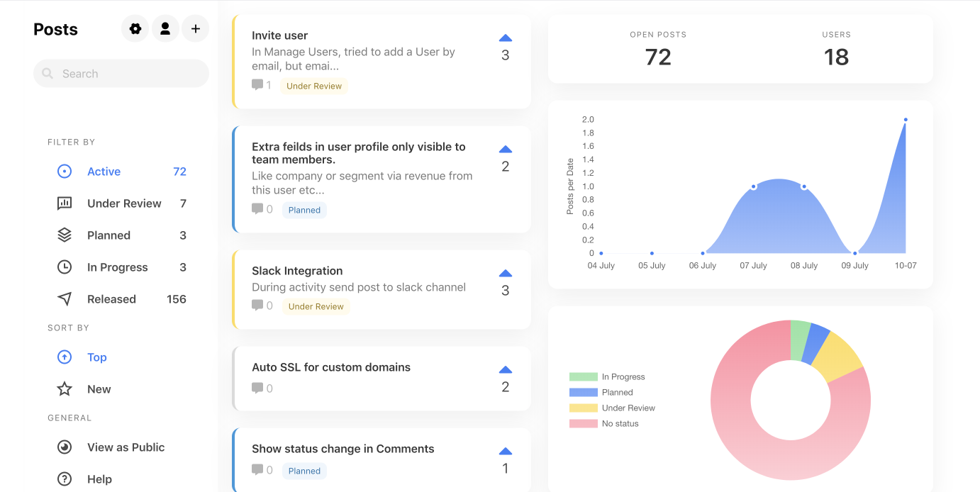Viewport: 980px width, 492px height.
Task: Click the search magnifier icon
Action: [x=48, y=74]
